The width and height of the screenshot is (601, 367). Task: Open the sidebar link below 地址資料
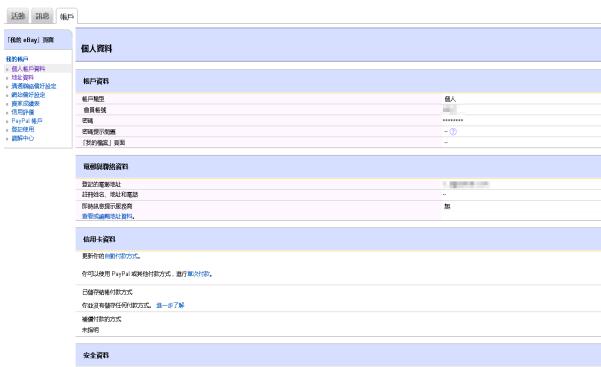(x=34, y=86)
